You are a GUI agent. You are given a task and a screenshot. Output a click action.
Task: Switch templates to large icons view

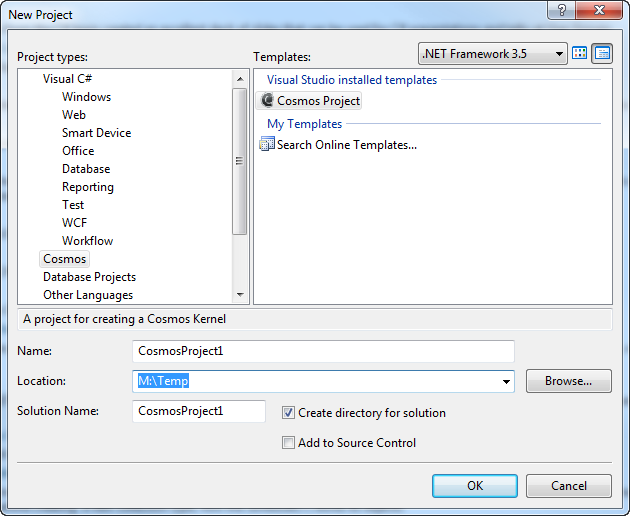[x=580, y=53]
